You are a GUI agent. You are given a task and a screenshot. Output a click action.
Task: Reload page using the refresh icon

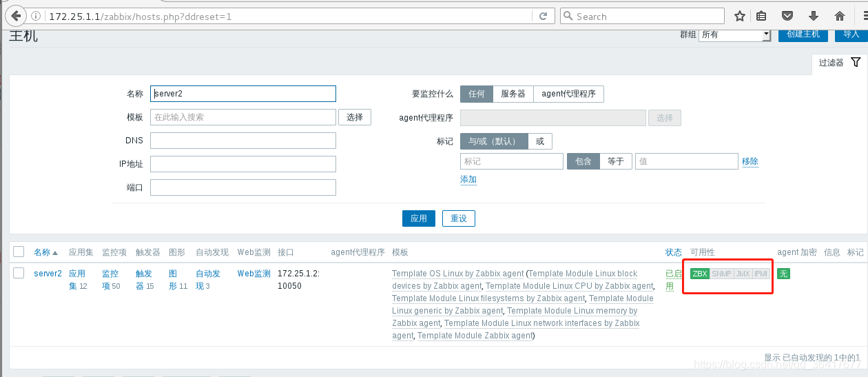click(x=544, y=16)
